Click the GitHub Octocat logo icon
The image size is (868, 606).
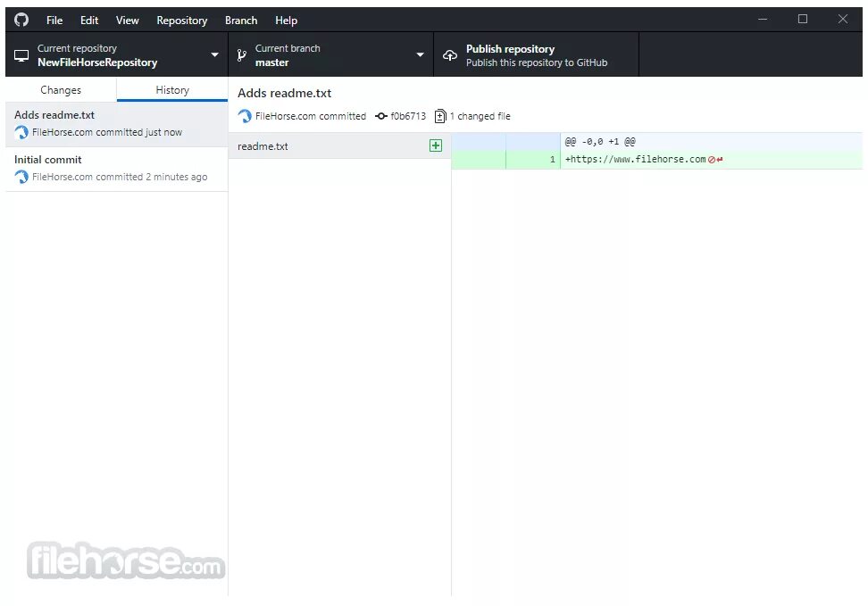tap(21, 20)
